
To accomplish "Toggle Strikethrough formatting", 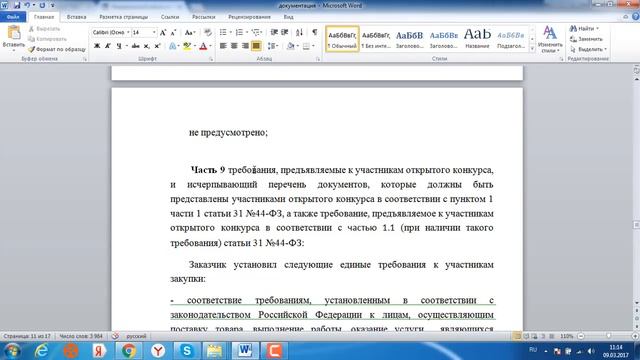I will (136, 46).
